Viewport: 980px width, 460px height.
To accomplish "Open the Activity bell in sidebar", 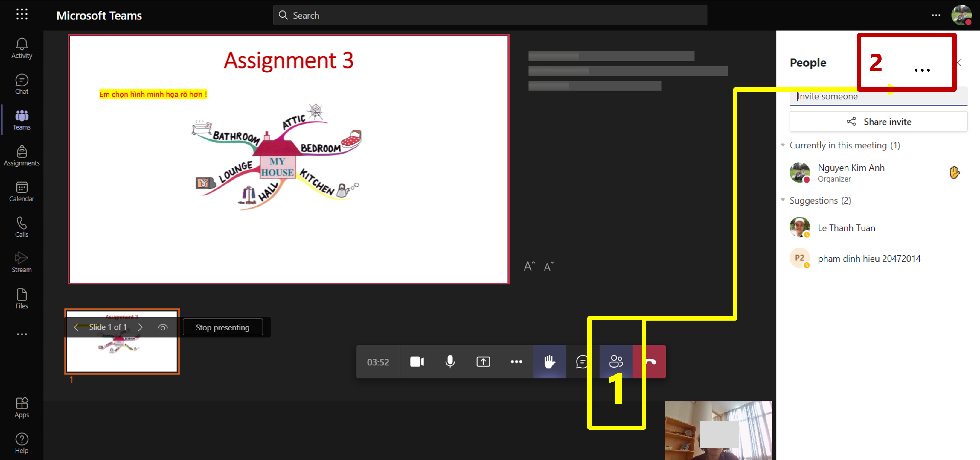I will [x=22, y=48].
